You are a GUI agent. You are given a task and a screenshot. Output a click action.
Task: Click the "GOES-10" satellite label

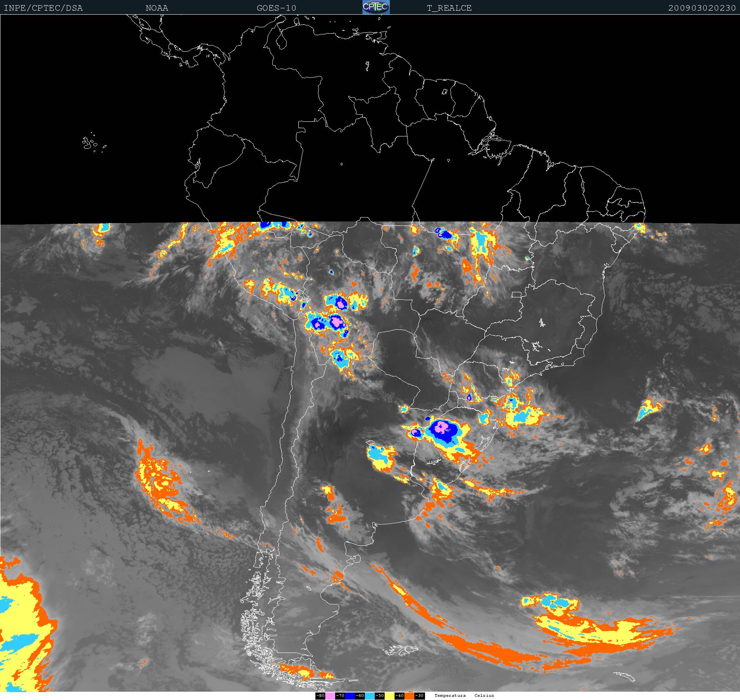tap(276, 8)
